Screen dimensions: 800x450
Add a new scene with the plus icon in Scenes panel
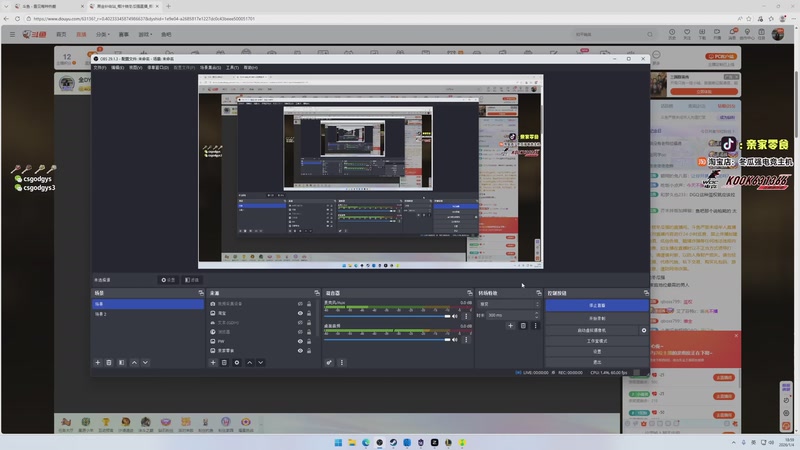point(97,362)
